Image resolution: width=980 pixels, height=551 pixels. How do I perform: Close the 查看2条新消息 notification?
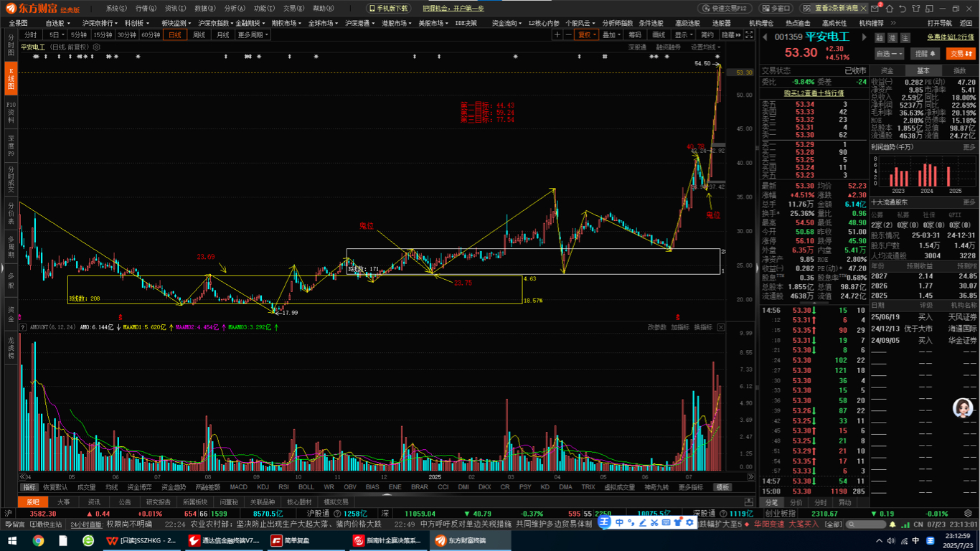(x=863, y=9)
